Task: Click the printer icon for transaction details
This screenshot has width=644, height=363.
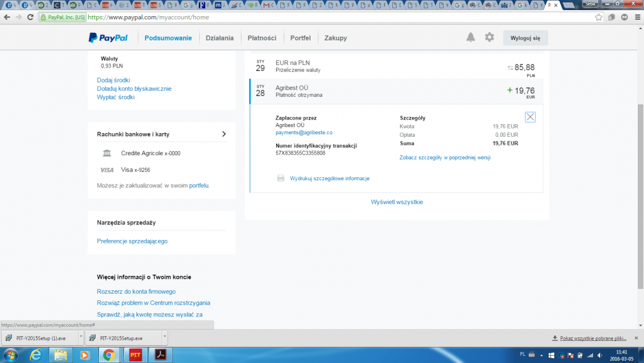Action: [x=281, y=179]
